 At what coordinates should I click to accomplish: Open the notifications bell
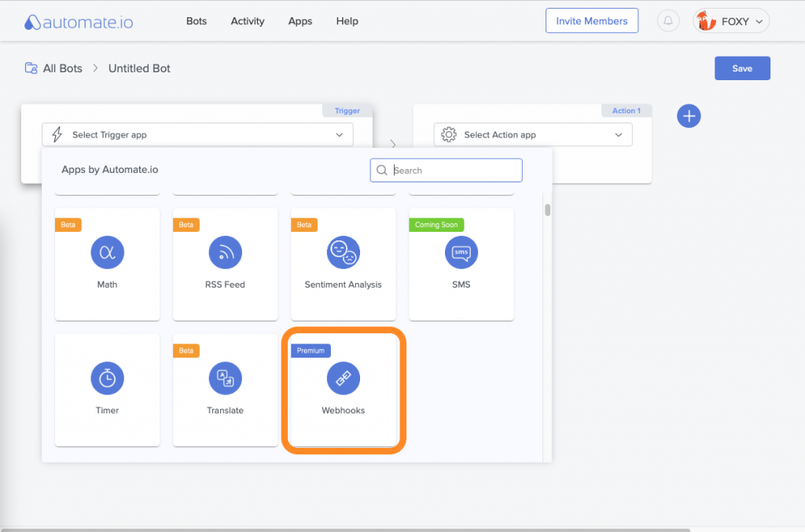pyautogui.click(x=668, y=21)
